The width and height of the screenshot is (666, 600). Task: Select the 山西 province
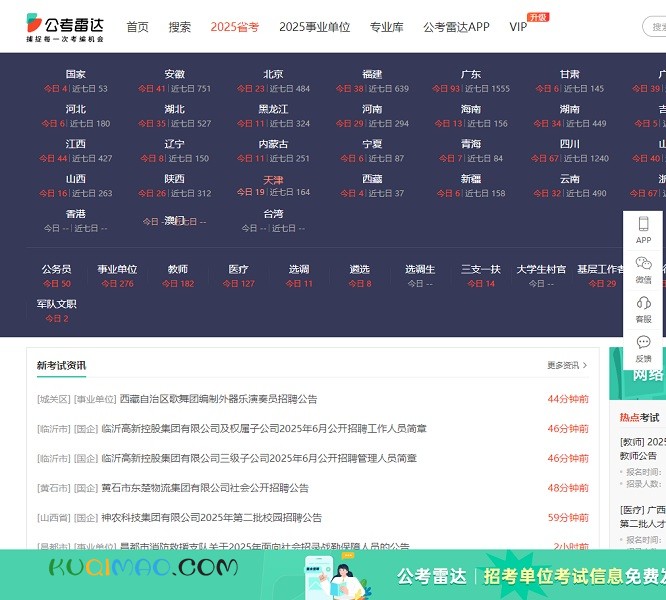coord(76,179)
